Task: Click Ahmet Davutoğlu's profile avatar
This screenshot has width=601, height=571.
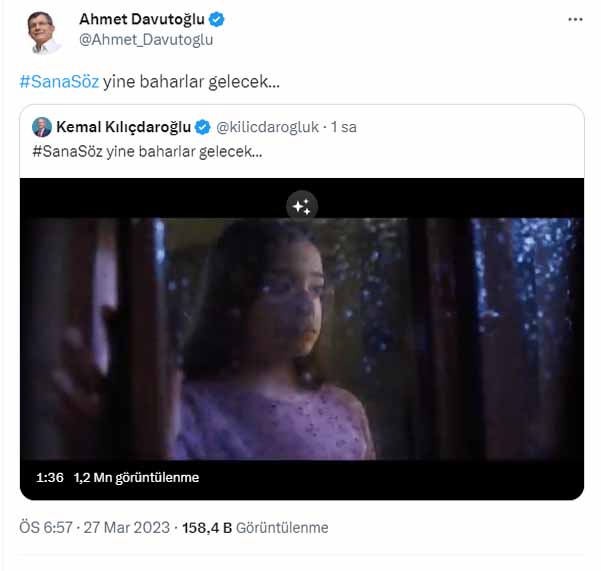Action: [x=42, y=30]
